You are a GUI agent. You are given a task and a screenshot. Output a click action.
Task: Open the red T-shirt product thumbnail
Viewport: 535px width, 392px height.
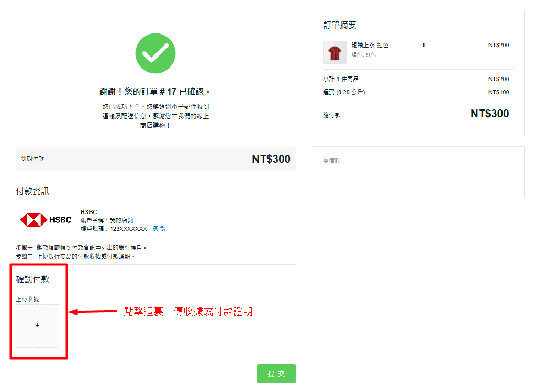[x=335, y=52]
